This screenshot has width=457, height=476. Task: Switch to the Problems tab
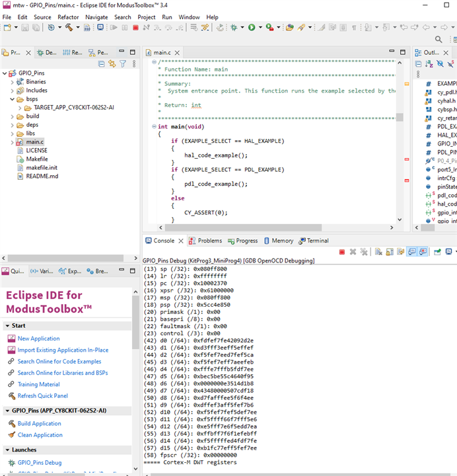pos(205,241)
